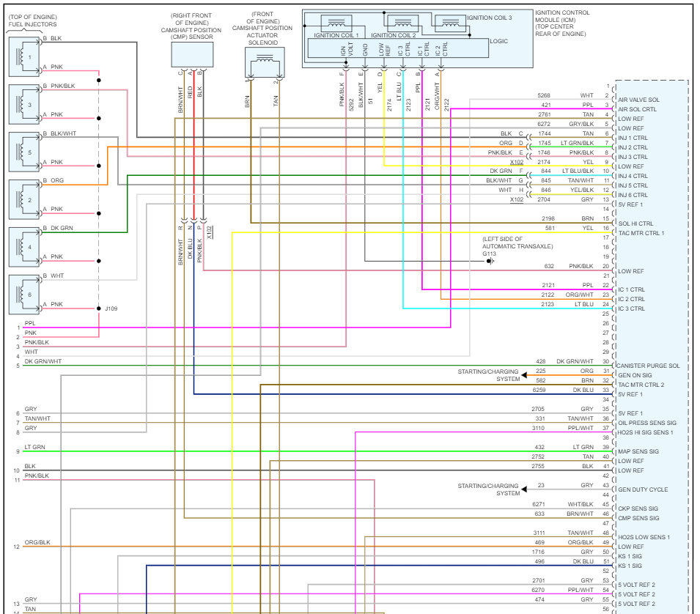Click fuel injector 4 symbol
This screenshot has height=614, width=700.
[x=24, y=247]
